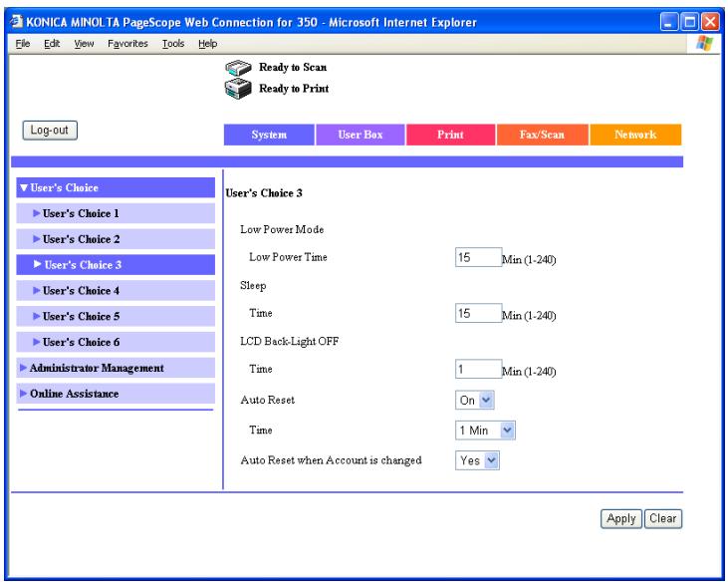Viewport: 728px width, 582px height.
Task: Click the User's Choice 3 page heading
Action: click(264, 193)
